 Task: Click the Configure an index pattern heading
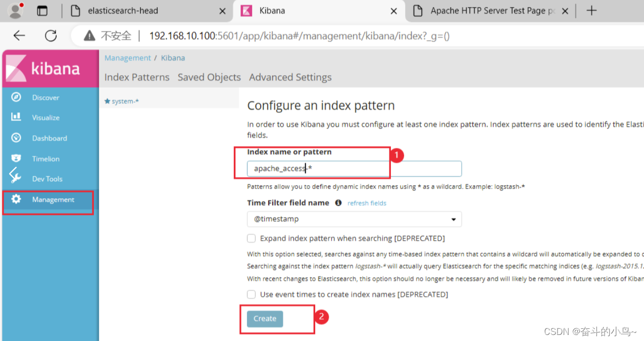click(321, 106)
